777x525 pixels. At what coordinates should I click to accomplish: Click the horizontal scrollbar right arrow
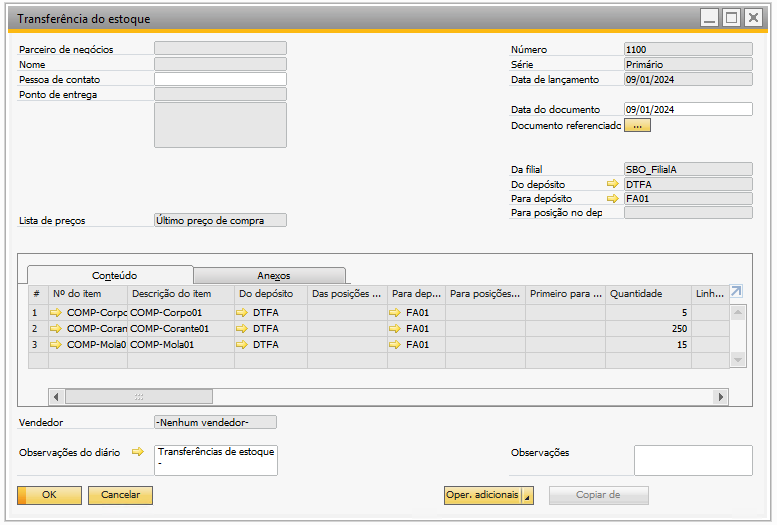[720, 397]
